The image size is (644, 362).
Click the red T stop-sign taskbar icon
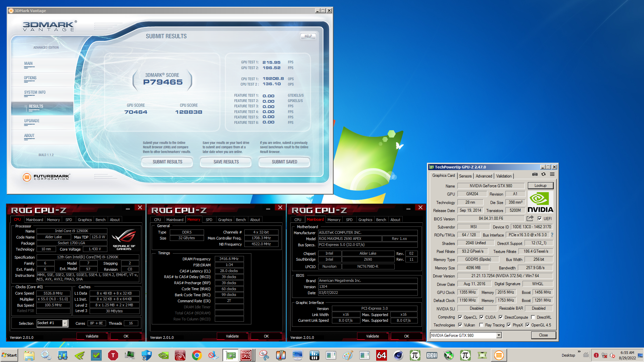coord(113,355)
